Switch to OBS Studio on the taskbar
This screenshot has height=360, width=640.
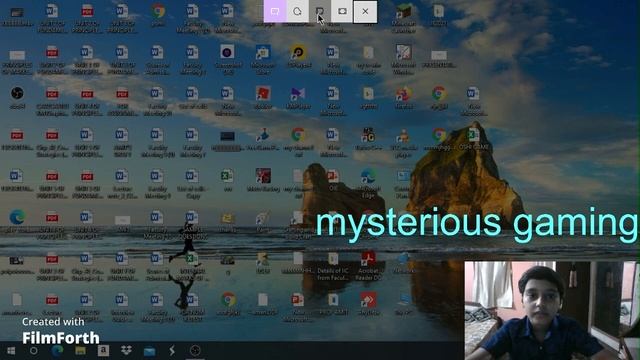[195, 351]
